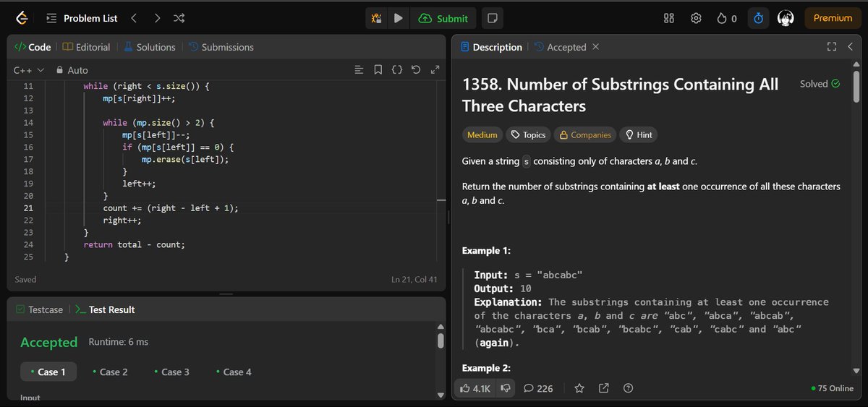Open the notes icon next to Submit
868x407 pixels.
[492, 18]
